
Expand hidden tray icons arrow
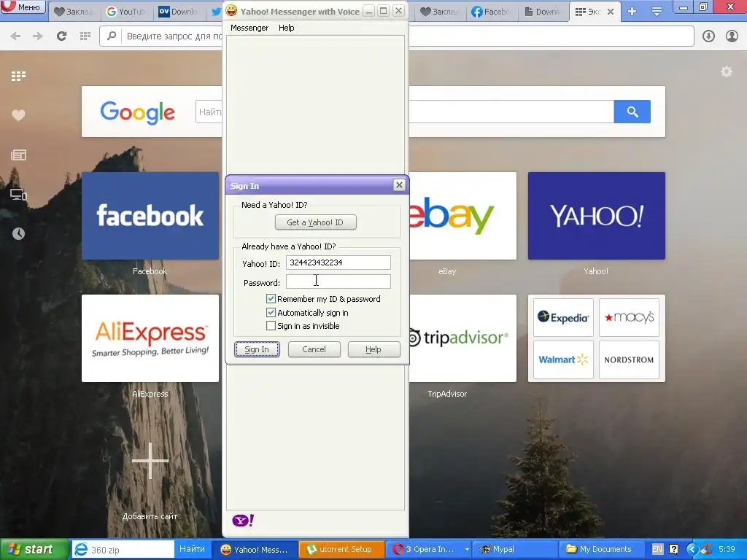(x=692, y=549)
